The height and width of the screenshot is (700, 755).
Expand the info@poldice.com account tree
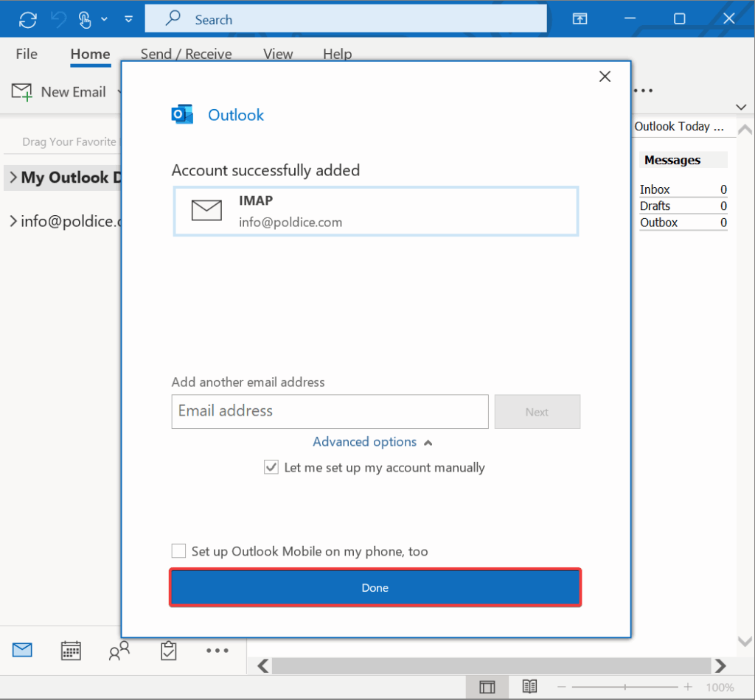[13, 220]
